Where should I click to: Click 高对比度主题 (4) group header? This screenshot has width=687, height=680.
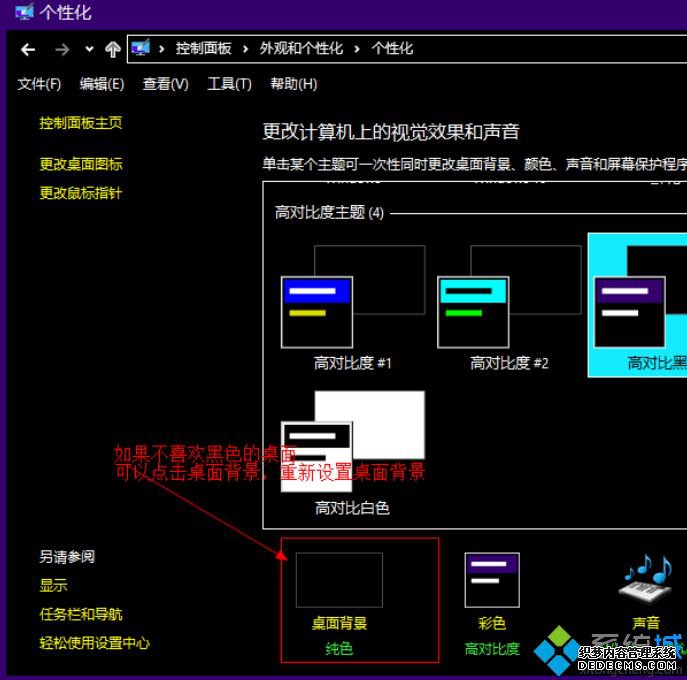[x=329, y=212]
